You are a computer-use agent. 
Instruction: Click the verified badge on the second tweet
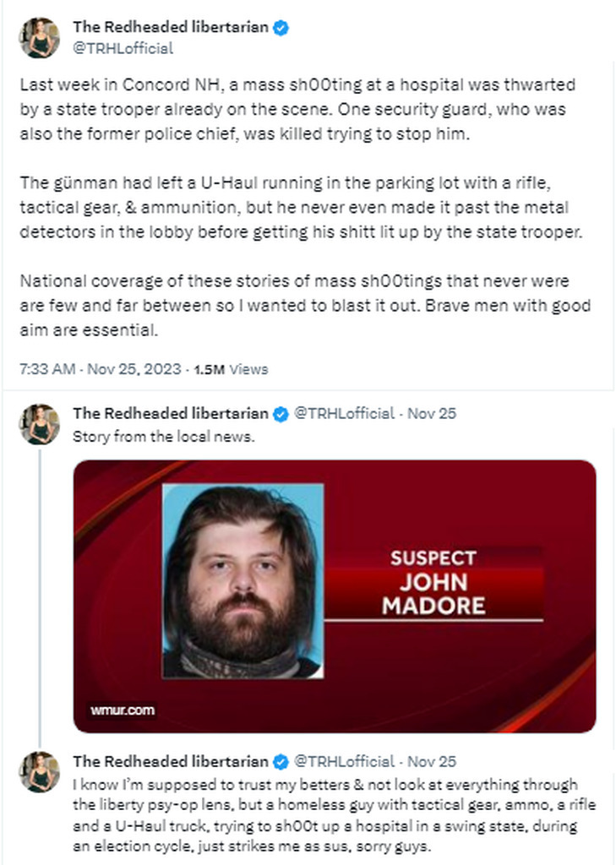[281, 414]
